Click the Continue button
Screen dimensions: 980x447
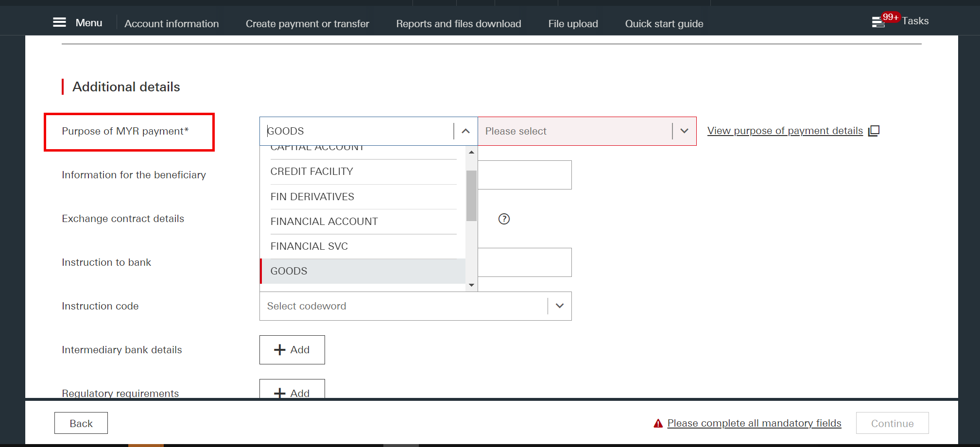(892, 423)
